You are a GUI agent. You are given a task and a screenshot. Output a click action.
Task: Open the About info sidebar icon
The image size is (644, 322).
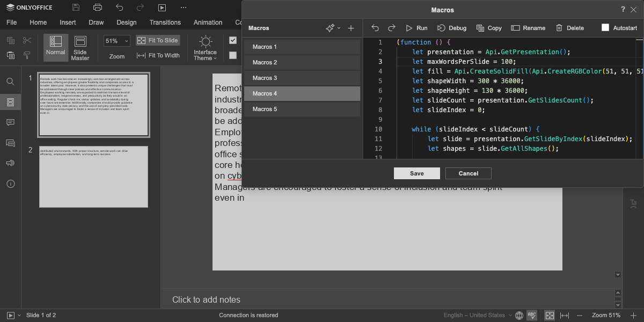(10, 184)
